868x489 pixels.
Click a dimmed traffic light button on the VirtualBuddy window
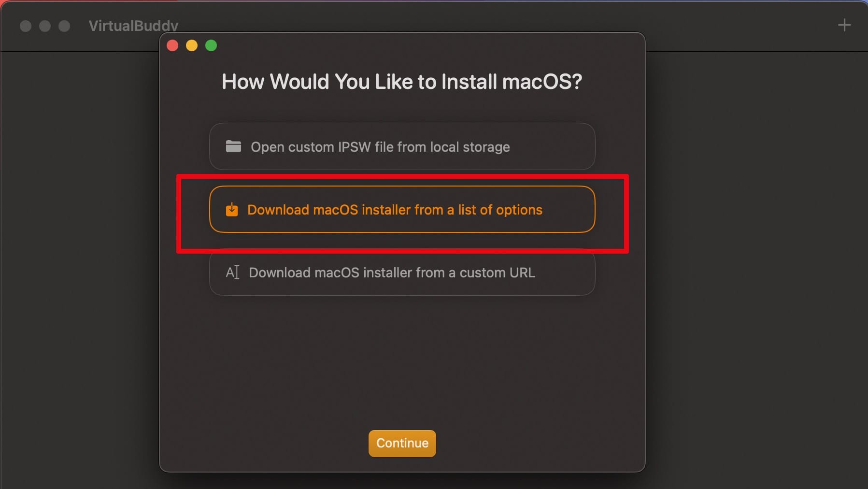point(25,26)
